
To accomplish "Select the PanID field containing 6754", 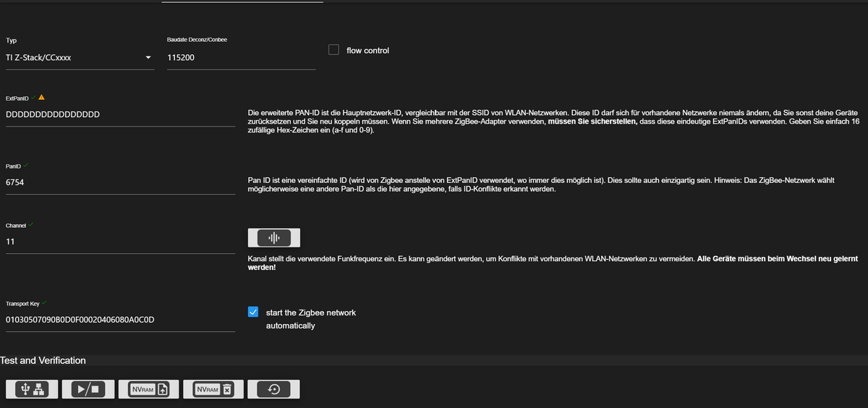I will point(120,183).
